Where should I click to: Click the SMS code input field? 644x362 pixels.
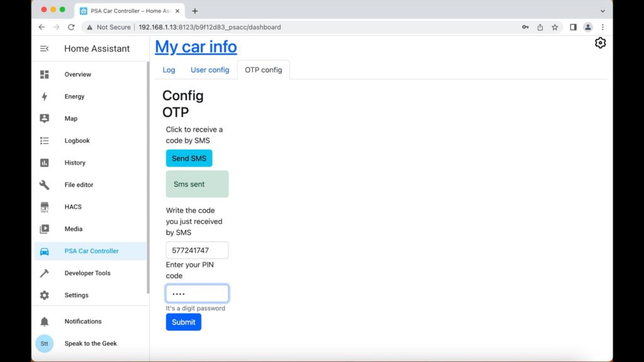point(197,250)
